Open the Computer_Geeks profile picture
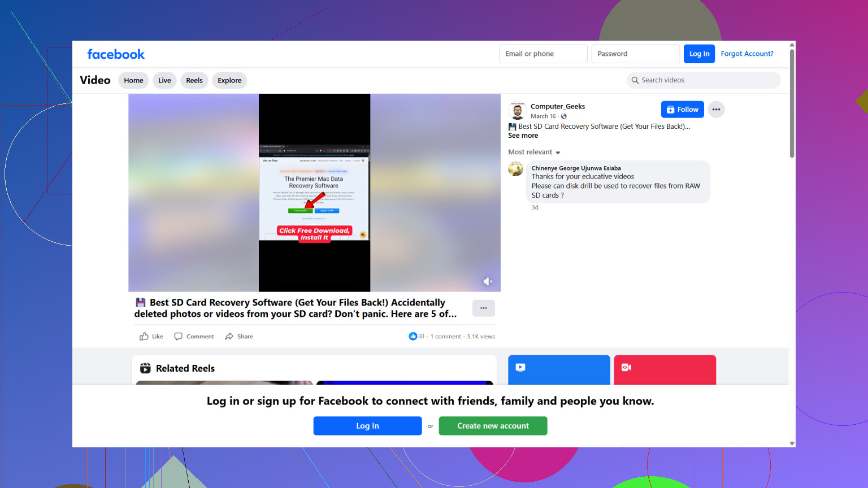This screenshot has height=488, width=868. point(517,110)
